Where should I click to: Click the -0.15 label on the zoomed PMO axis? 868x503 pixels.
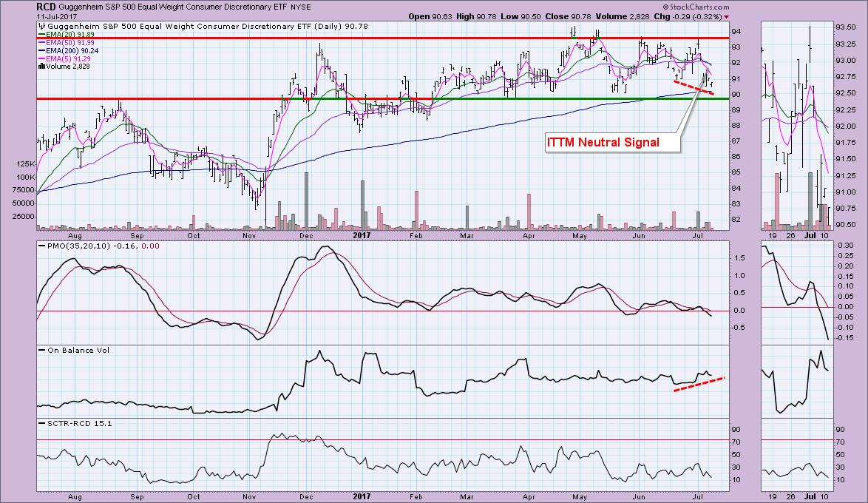844,338
